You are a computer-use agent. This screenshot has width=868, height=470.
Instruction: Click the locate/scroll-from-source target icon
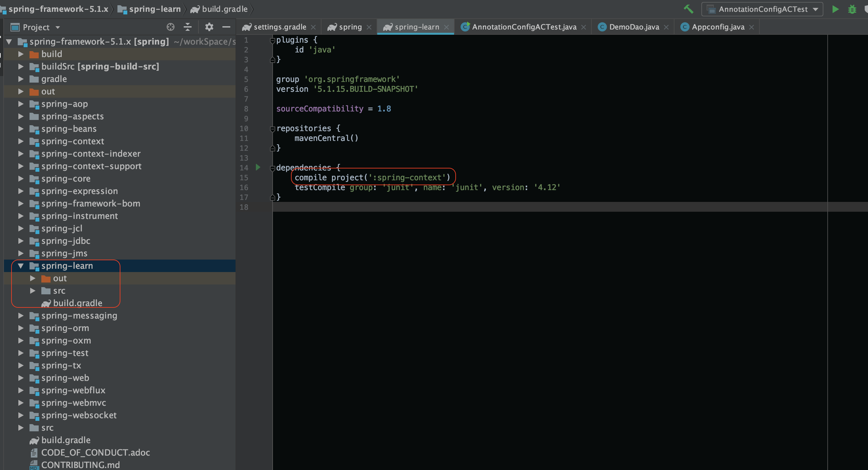171,27
